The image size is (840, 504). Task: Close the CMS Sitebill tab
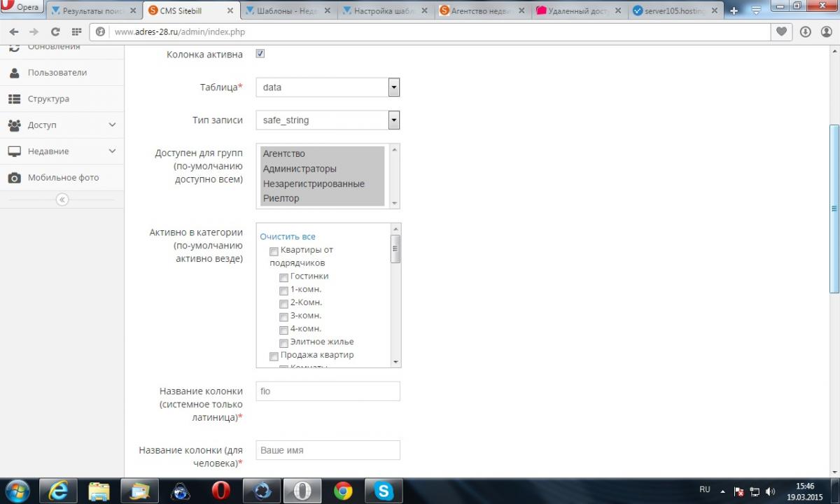(230, 11)
